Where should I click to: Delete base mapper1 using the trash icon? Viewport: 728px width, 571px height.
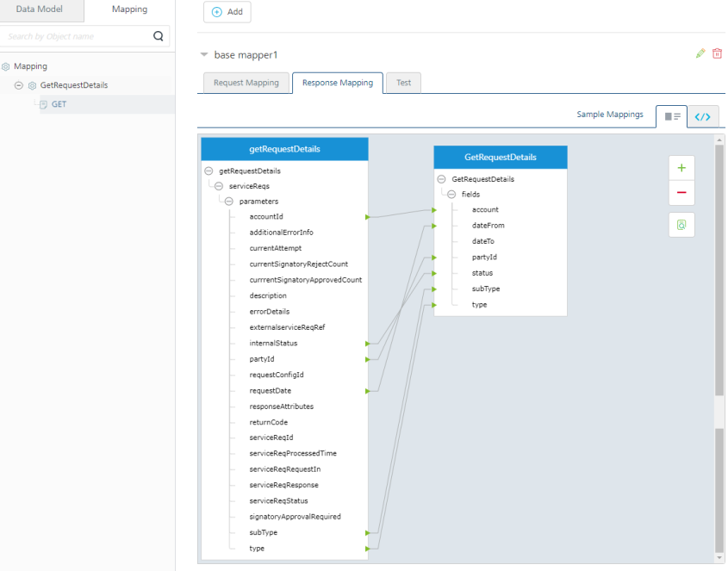[x=717, y=53]
